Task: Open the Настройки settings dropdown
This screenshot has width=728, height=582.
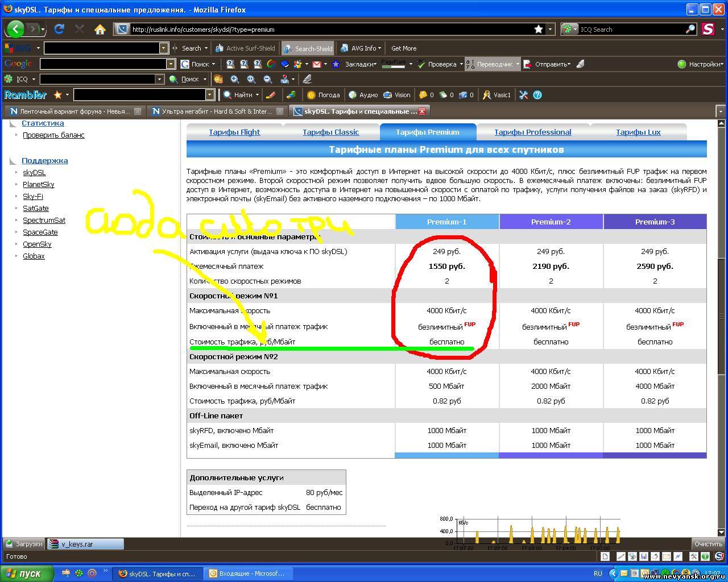Action: [x=701, y=64]
